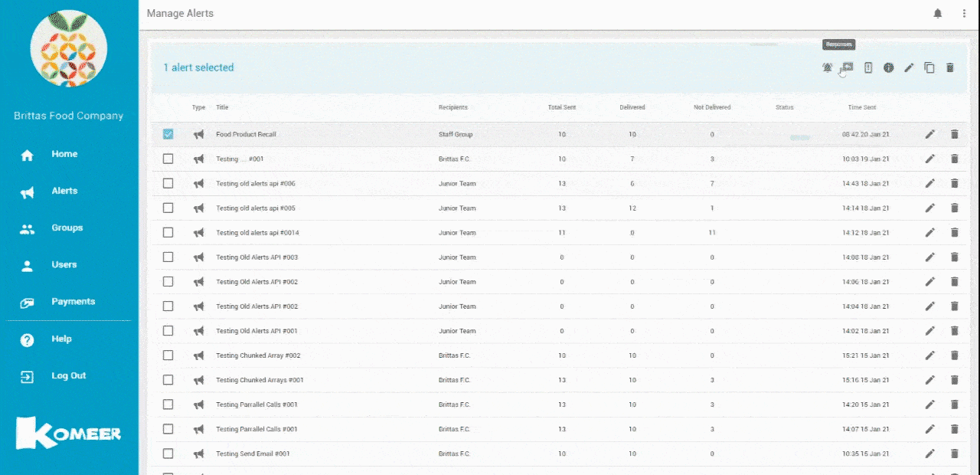Tick Testing Chunked Arrays #001 checkbox
This screenshot has width=980, height=475.
click(x=168, y=380)
